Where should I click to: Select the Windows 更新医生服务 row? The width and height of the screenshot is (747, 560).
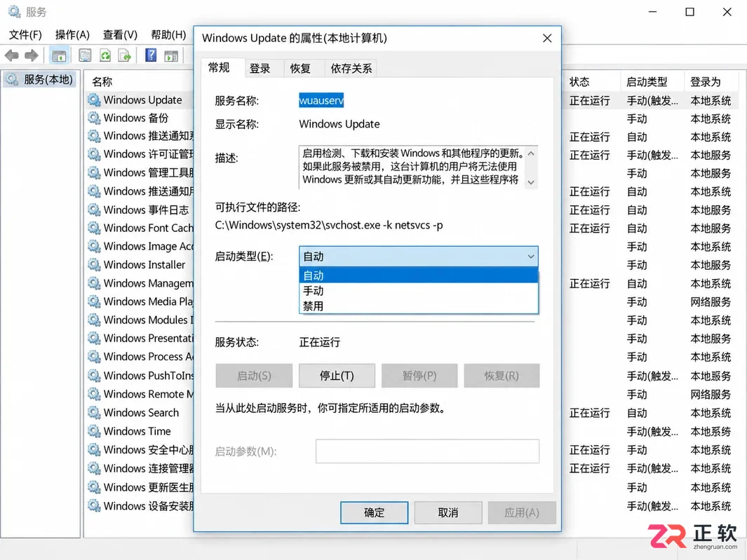pos(140,488)
